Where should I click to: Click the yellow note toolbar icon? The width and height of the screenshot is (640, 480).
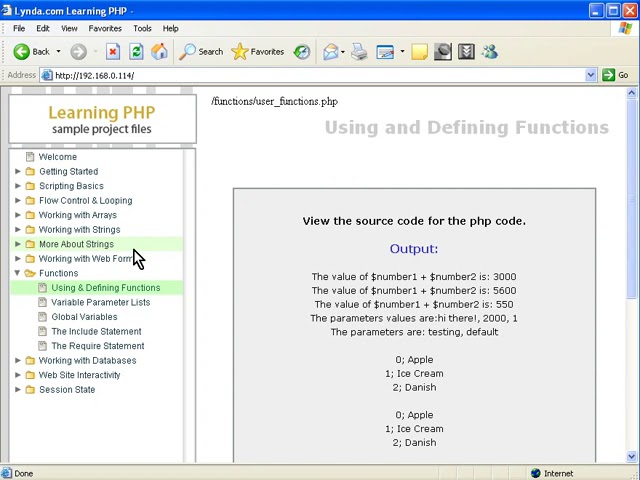tap(419, 52)
